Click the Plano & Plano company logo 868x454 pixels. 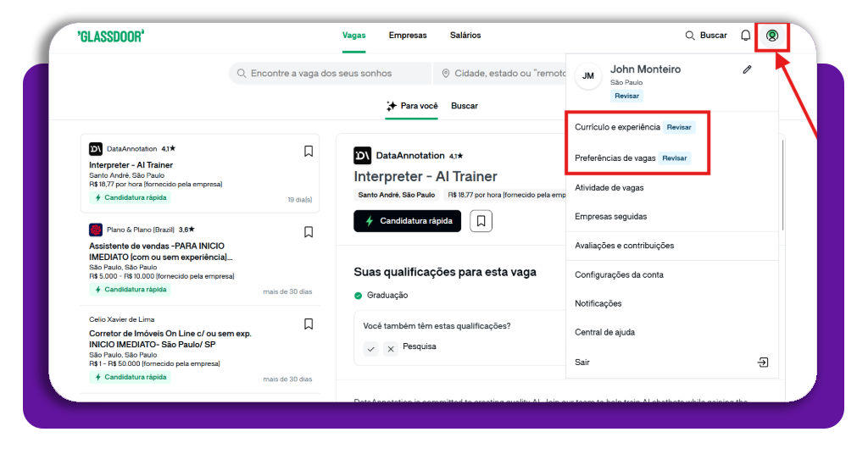96,230
